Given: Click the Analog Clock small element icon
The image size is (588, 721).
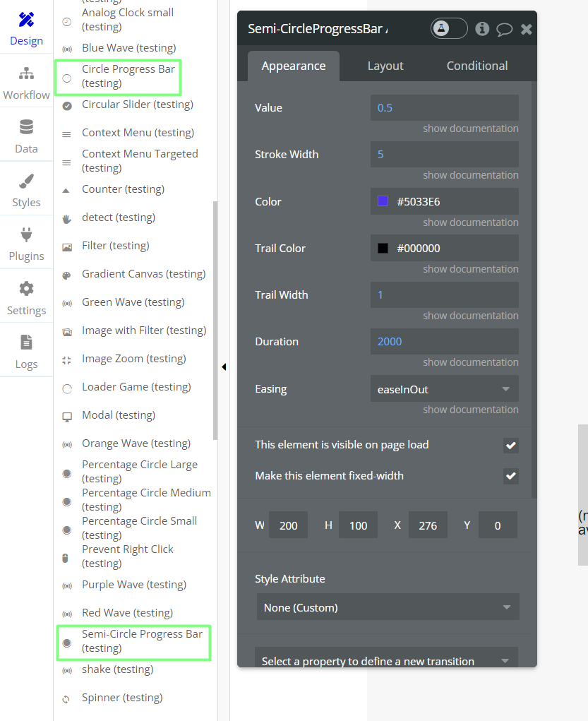Looking at the screenshot, I should pos(66,22).
